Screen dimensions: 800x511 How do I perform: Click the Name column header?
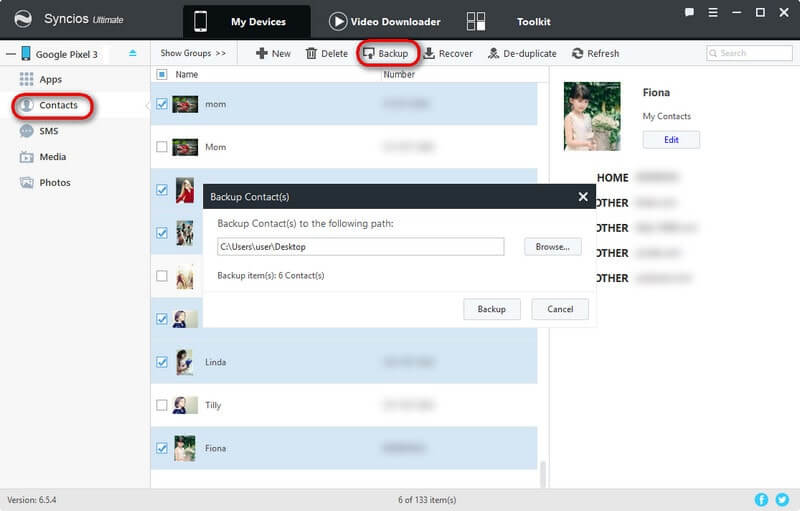click(x=186, y=74)
